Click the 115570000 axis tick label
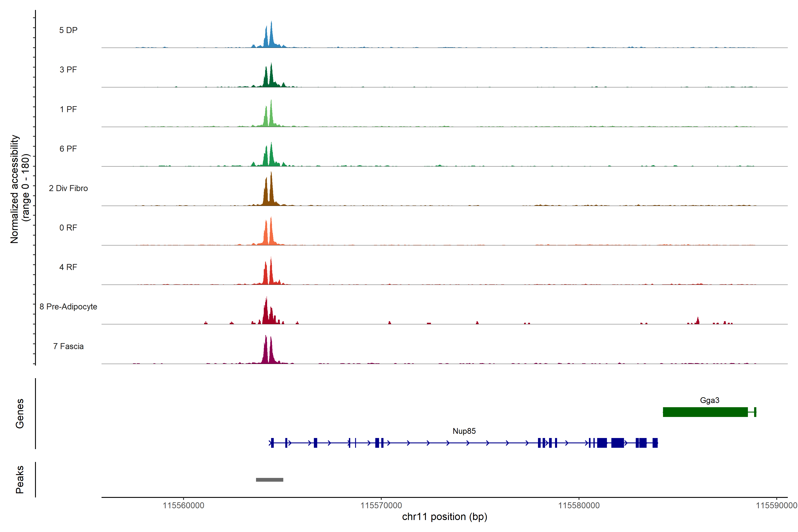798x532 pixels. pos(381,505)
